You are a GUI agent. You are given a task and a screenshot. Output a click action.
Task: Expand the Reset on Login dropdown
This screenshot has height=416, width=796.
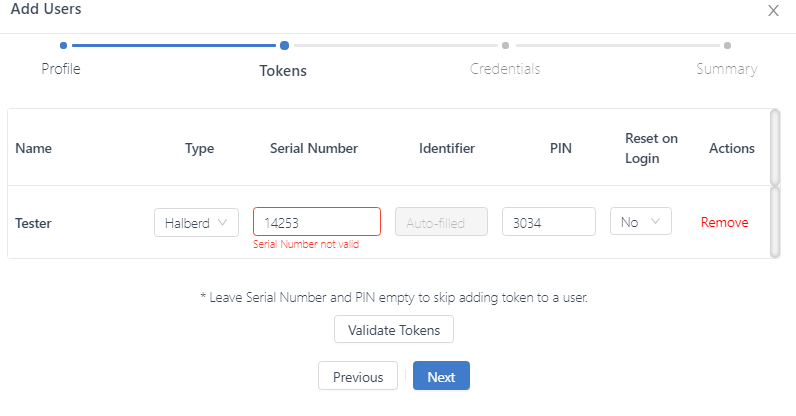(640, 222)
